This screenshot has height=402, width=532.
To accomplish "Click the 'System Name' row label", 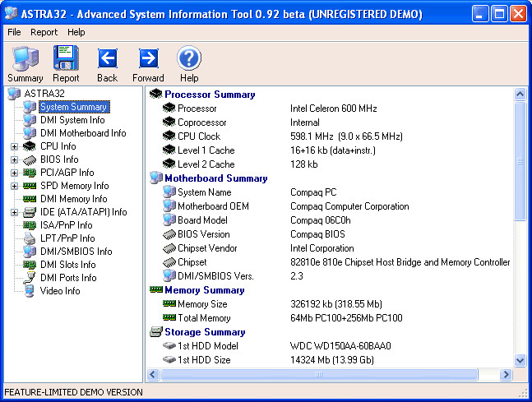I will click(x=205, y=192).
